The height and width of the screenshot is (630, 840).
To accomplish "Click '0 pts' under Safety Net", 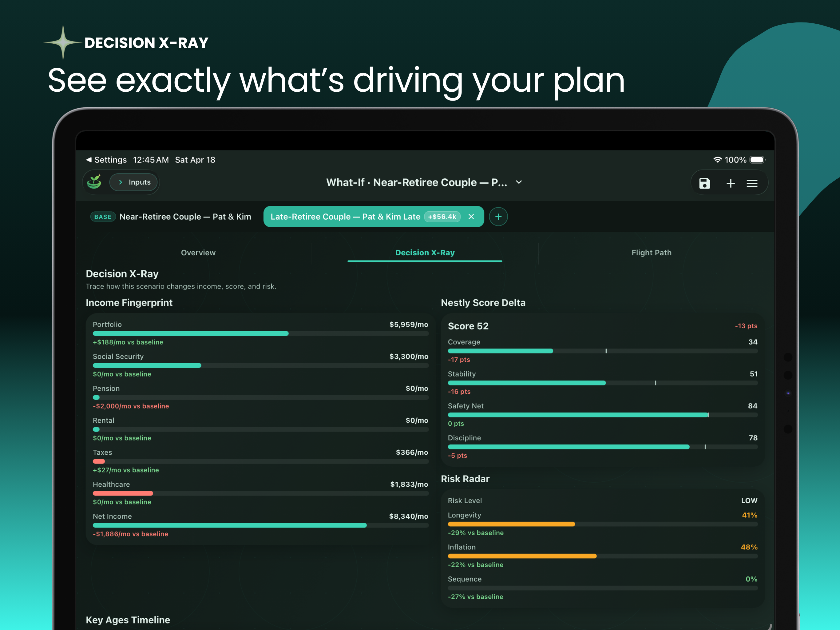I will (456, 423).
